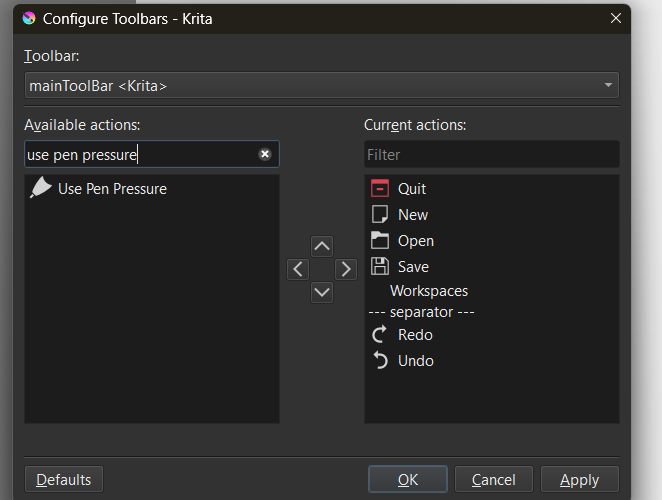Viewport: 662px width, 500px height.
Task: Select the separator entry in Current actions
Action: [x=421, y=312]
